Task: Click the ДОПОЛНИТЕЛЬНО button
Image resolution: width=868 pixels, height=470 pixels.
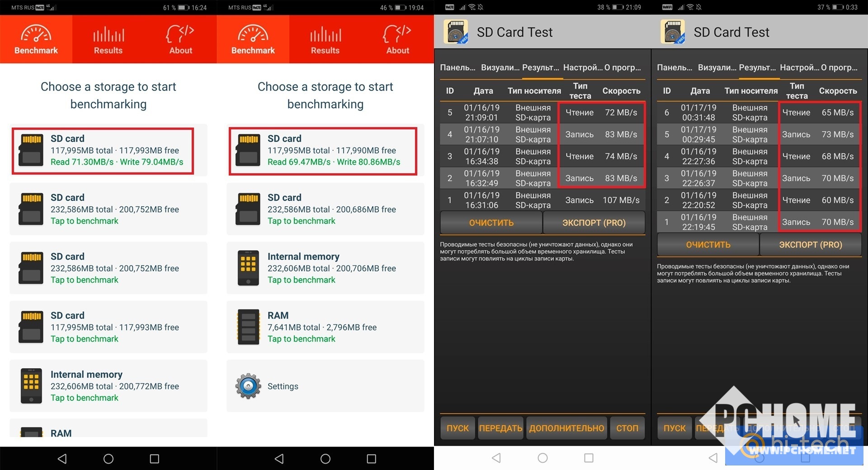Action: tap(566, 428)
